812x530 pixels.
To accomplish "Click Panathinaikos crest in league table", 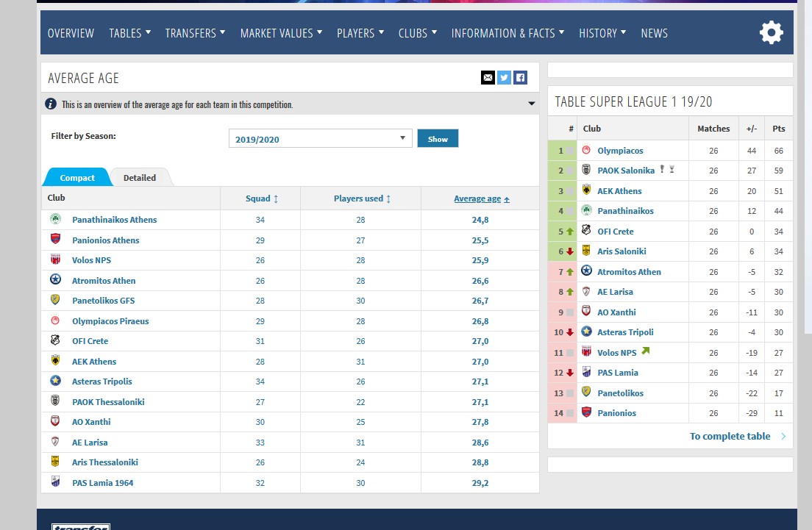I will 586,210.
